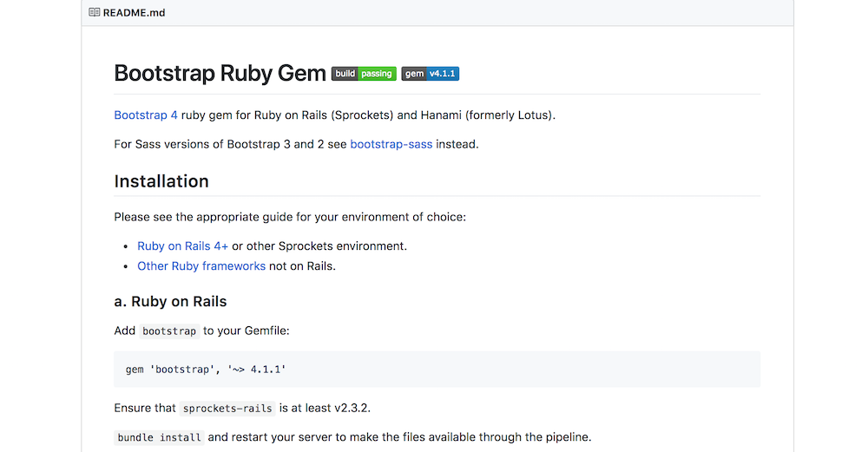
Task: Follow the bootstrap-sass link
Action: (x=391, y=144)
